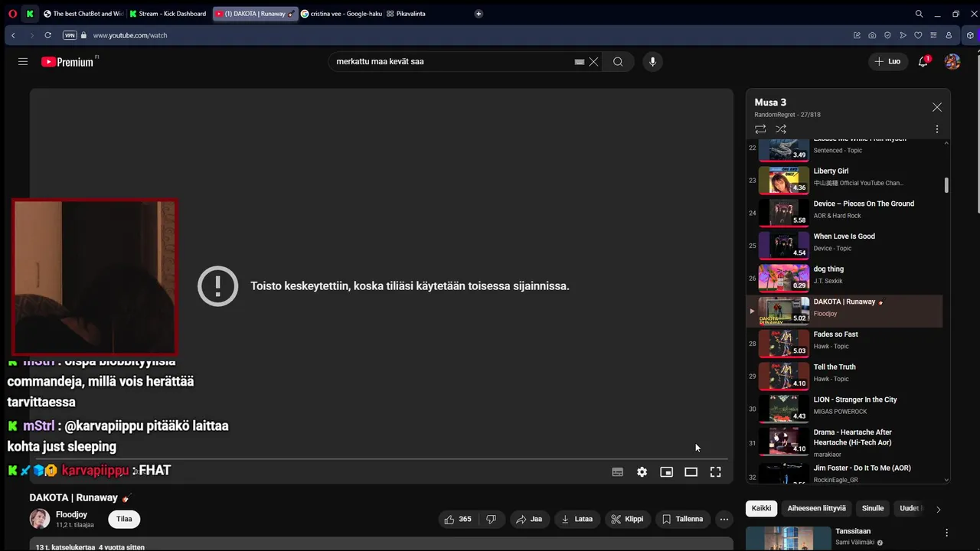
Task: Toggle subtitles in the video player
Action: (618, 472)
